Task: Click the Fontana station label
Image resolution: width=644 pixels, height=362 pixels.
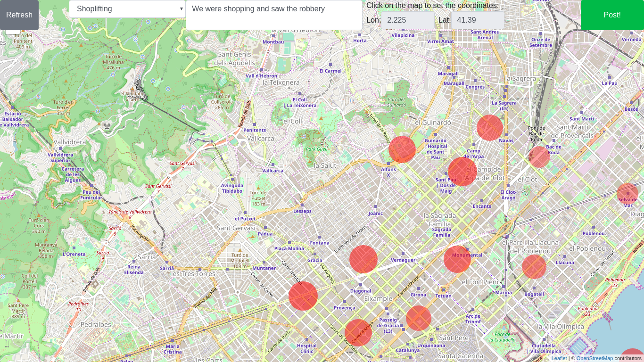Action: [x=320, y=243]
